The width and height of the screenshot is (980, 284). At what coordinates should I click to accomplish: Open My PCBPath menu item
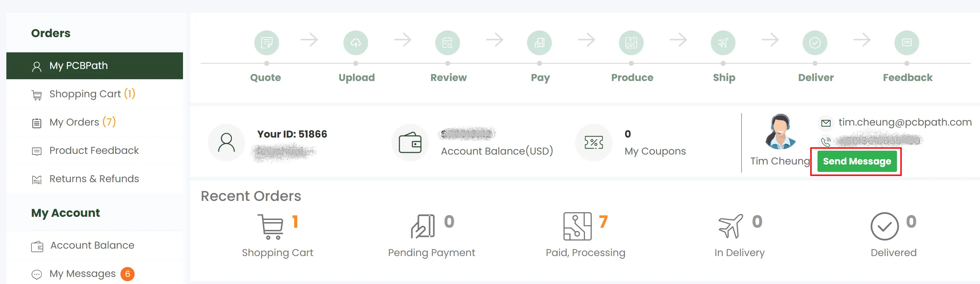coord(78,66)
